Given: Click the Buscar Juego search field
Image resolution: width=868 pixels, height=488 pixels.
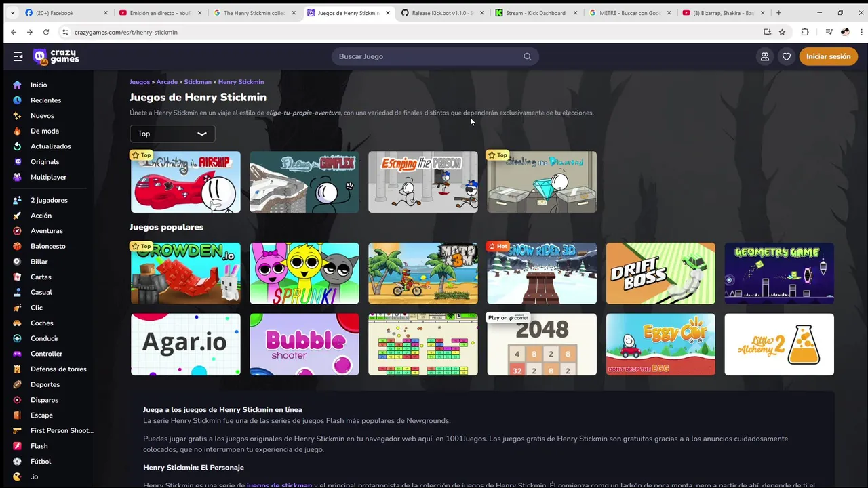Looking at the screenshot, I should click(435, 56).
